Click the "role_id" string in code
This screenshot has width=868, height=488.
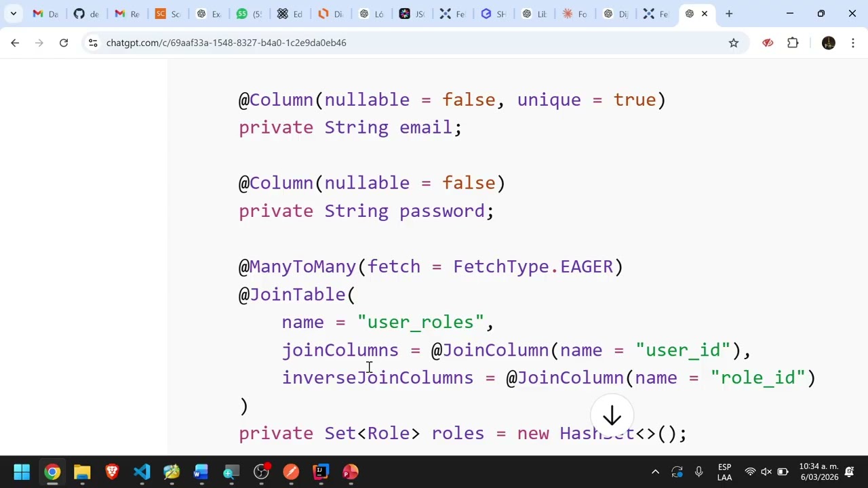pyautogui.click(x=757, y=378)
